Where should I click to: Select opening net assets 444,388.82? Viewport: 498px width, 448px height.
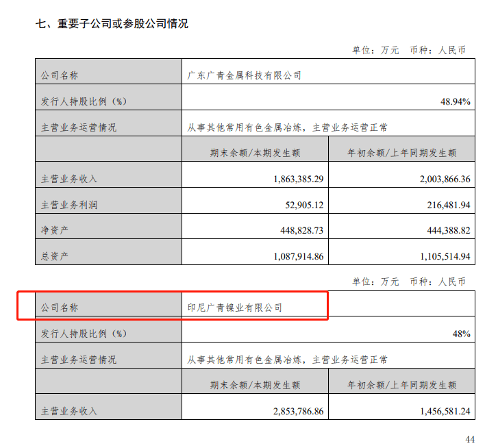tap(448, 231)
